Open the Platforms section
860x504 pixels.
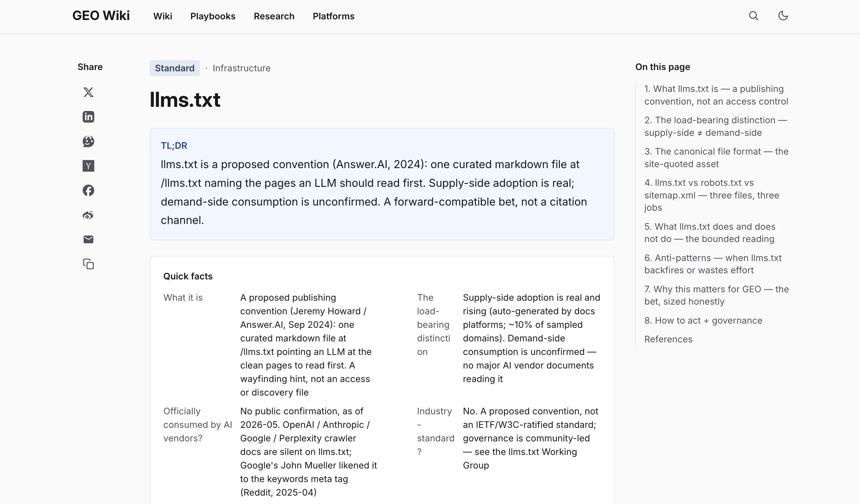point(333,16)
